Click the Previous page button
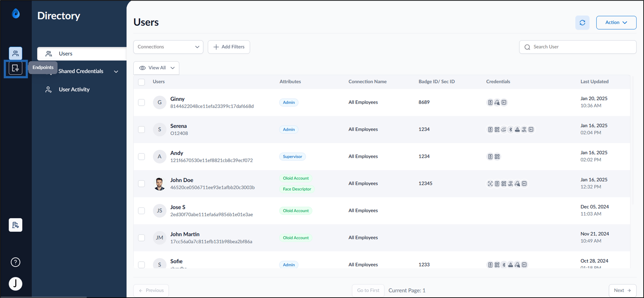Viewport: 644px width, 298px height. click(151, 291)
